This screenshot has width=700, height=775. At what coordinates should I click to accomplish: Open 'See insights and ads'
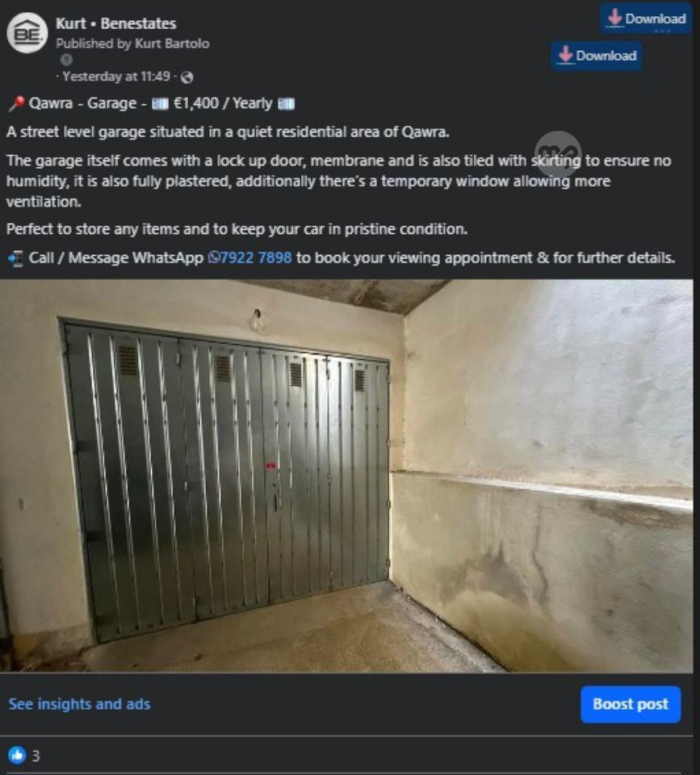click(80, 704)
